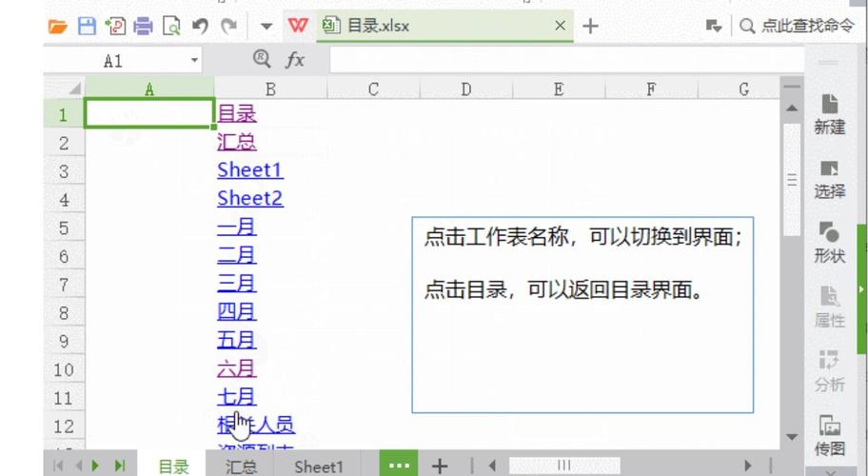Switch to the Sheet1 sheet tab

318,466
